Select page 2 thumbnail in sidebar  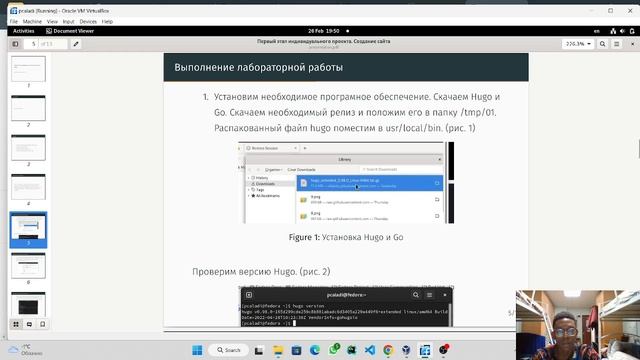29,108
